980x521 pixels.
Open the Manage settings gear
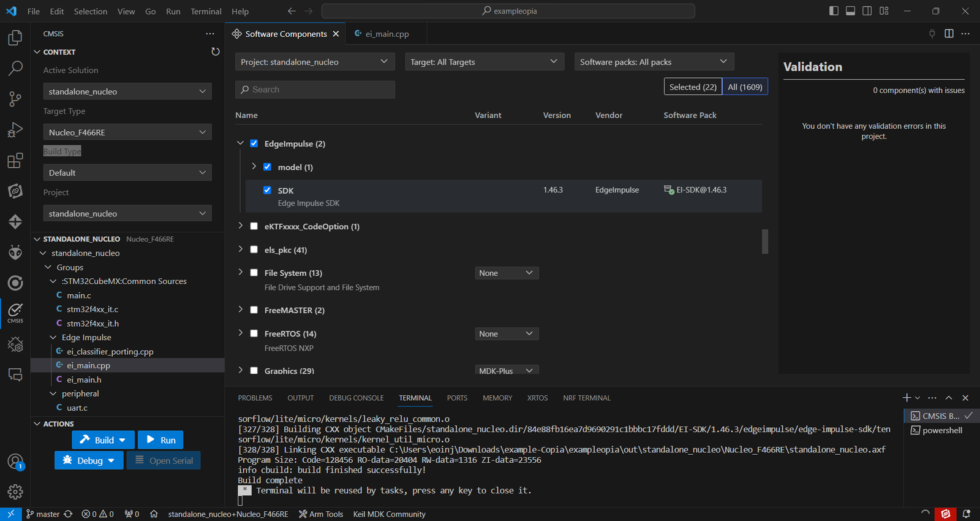point(15,492)
